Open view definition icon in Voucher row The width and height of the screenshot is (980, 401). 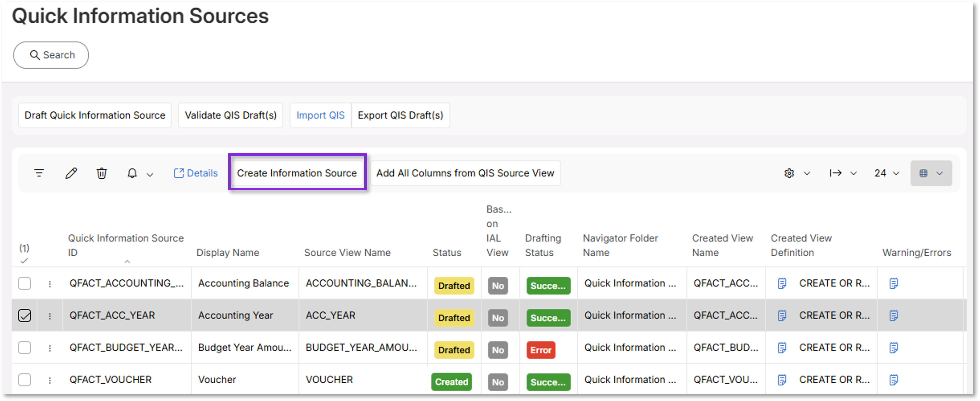tap(781, 380)
